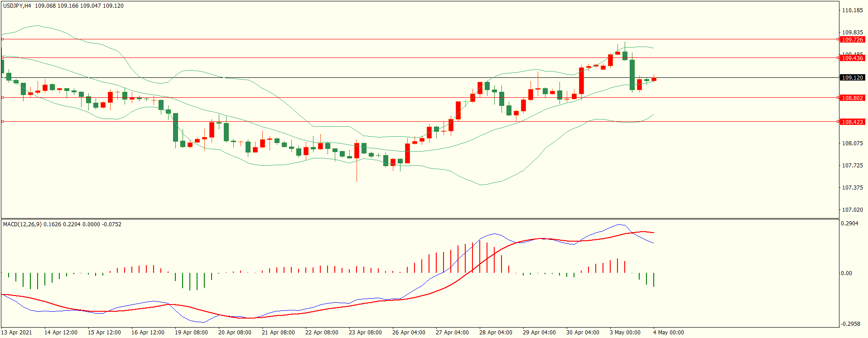Image resolution: width=868 pixels, height=338 pixels.
Task: Select the 0.2904 MACD scale value
Action: [x=849, y=224]
